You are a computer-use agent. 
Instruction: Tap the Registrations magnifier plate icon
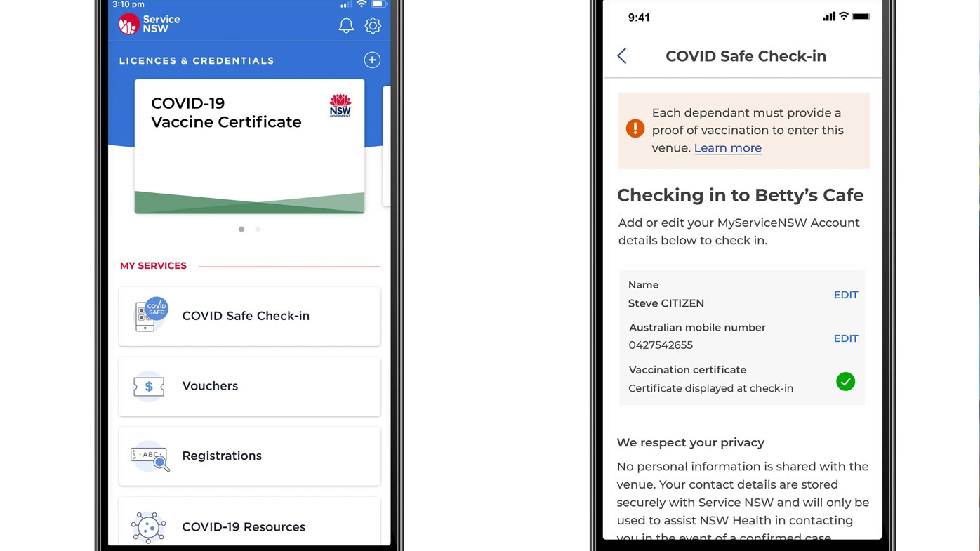(150, 457)
